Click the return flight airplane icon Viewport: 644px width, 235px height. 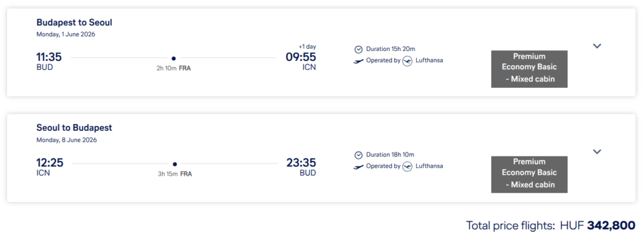point(359,166)
